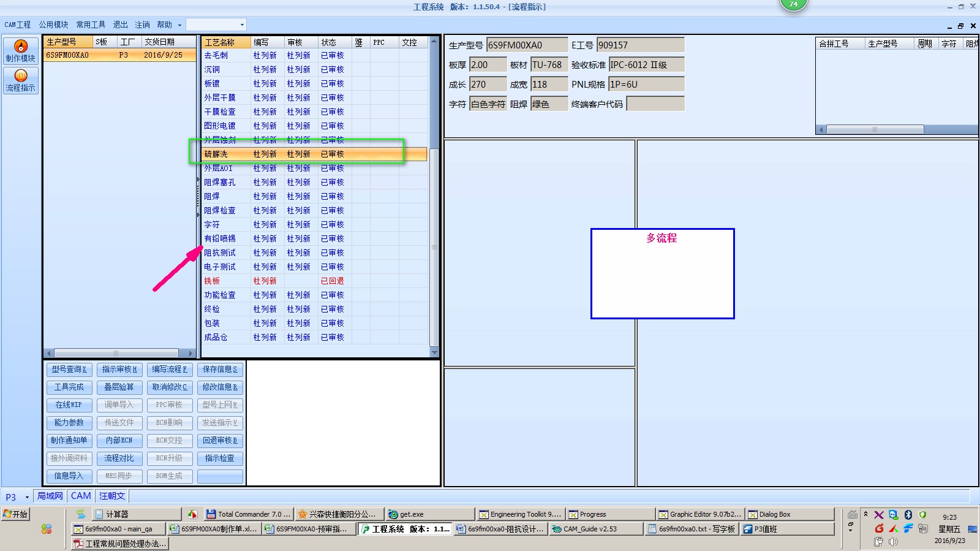This screenshot has width=980, height=551.
Task: Open the 常用工具 menu
Action: [91, 25]
